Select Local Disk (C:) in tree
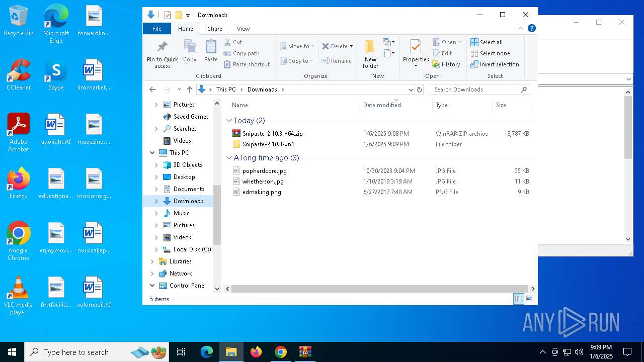Image resolution: width=644 pixels, height=362 pixels. point(192,249)
